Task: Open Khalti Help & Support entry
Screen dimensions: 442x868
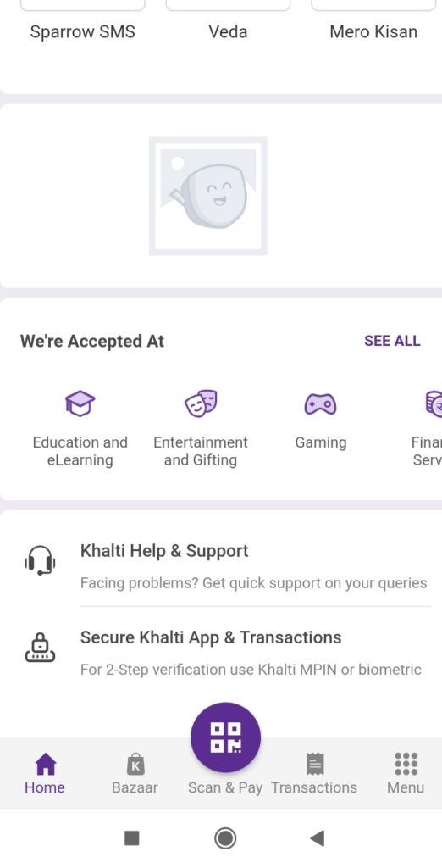Action: [x=221, y=565]
